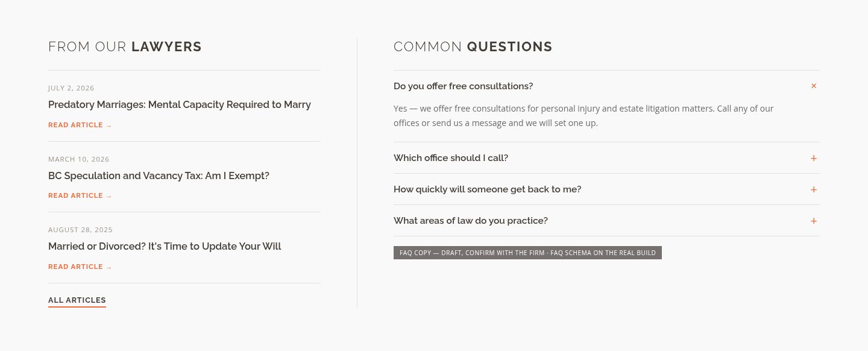Click the plus icon beside "How quickly will someone get back"
The image size is (868, 351).
[x=814, y=189]
